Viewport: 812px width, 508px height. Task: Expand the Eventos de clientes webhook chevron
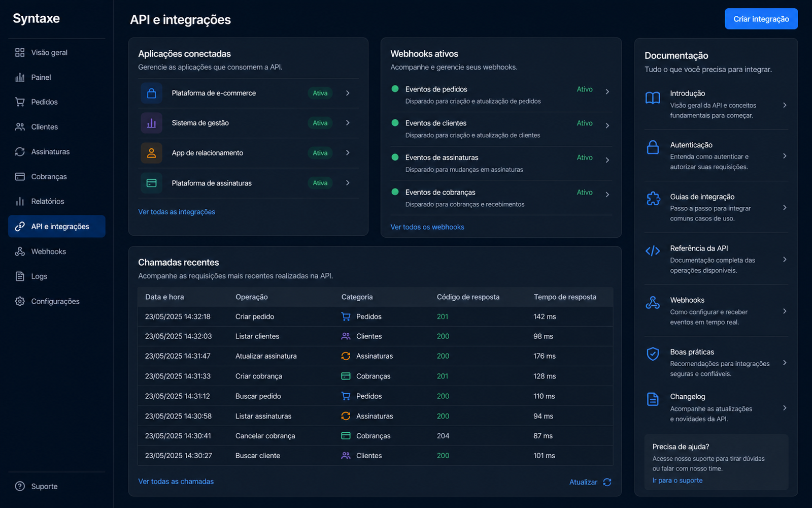pos(607,125)
